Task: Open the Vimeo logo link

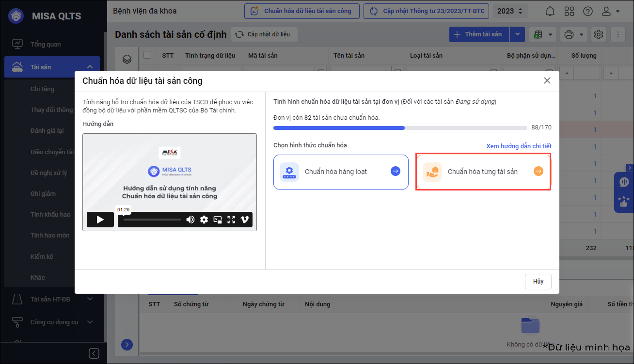Action: 245,220
